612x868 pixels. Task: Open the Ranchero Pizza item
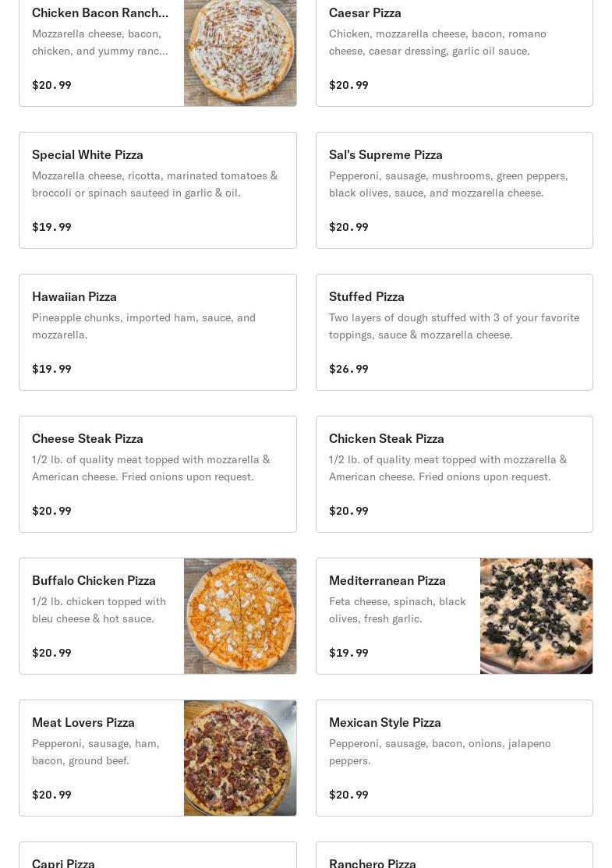click(x=455, y=856)
